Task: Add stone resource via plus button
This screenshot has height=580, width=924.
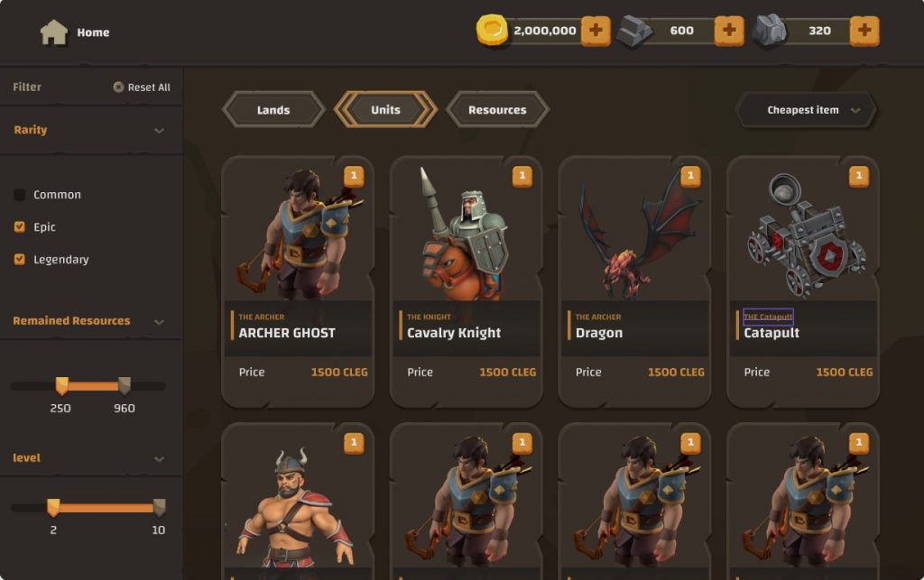Action: coord(864,31)
